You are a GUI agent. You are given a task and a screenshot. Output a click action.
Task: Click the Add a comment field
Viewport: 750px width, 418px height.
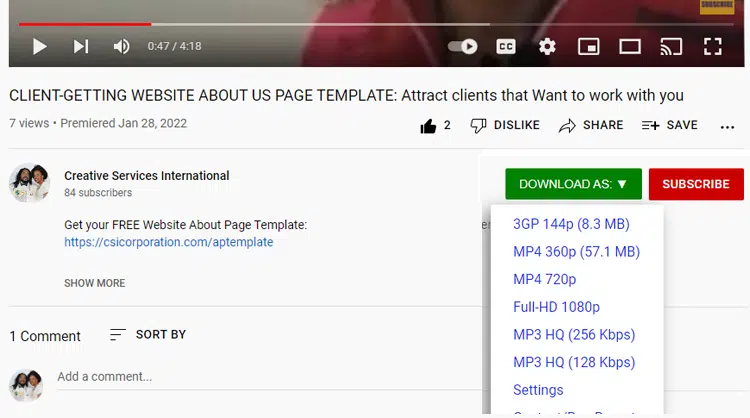pos(268,377)
